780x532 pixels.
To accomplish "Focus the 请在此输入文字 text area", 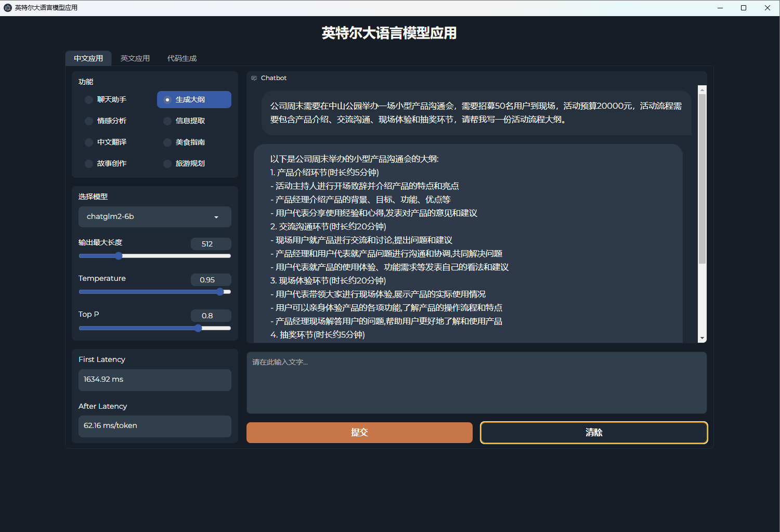I will 477,383.
